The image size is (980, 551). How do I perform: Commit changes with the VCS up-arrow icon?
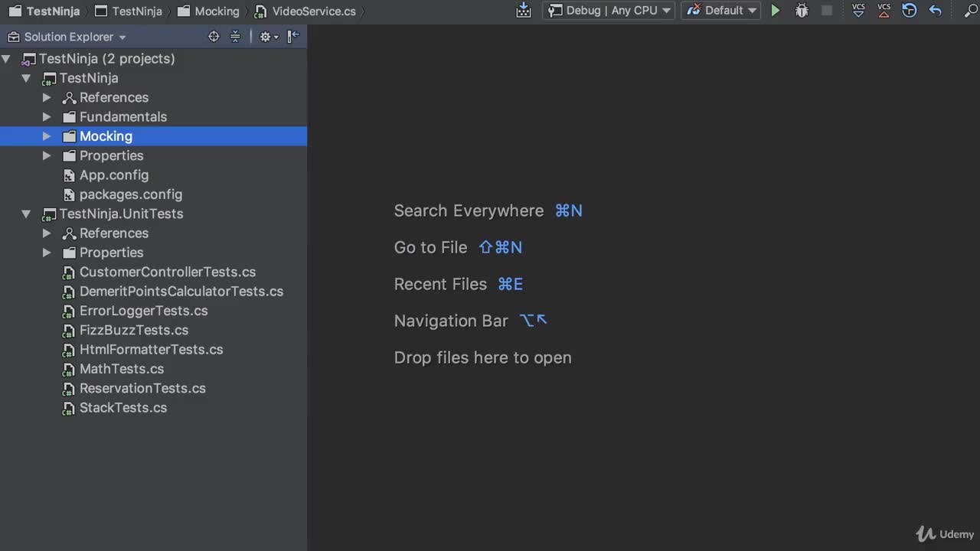[x=884, y=10]
